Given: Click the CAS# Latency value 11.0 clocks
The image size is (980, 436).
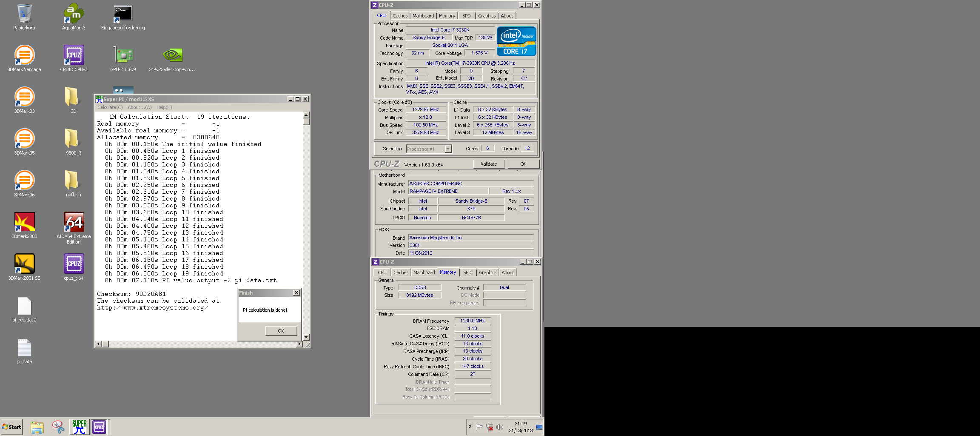Looking at the screenshot, I should 473,336.
